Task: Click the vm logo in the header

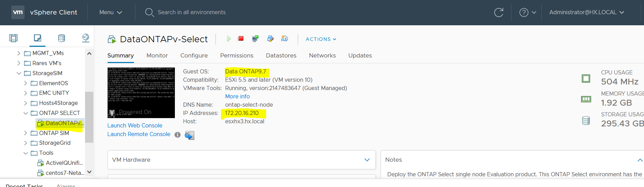Action: tap(18, 12)
